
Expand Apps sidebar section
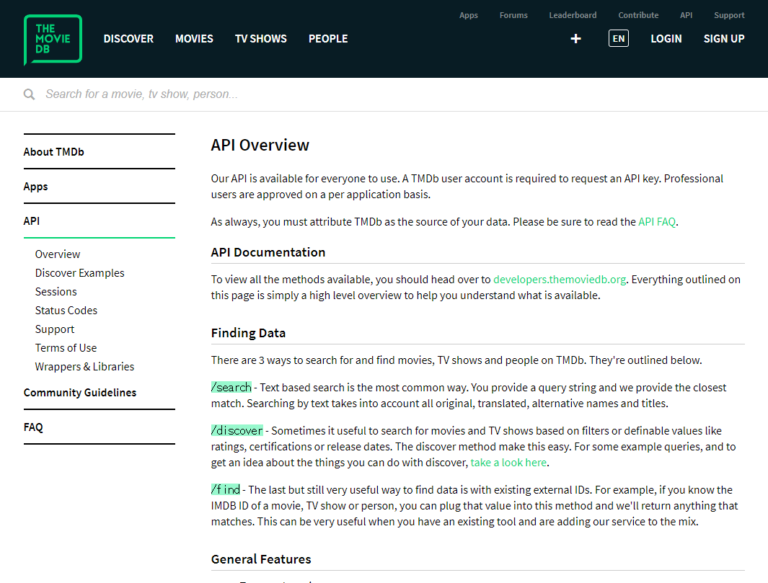point(36,187)
